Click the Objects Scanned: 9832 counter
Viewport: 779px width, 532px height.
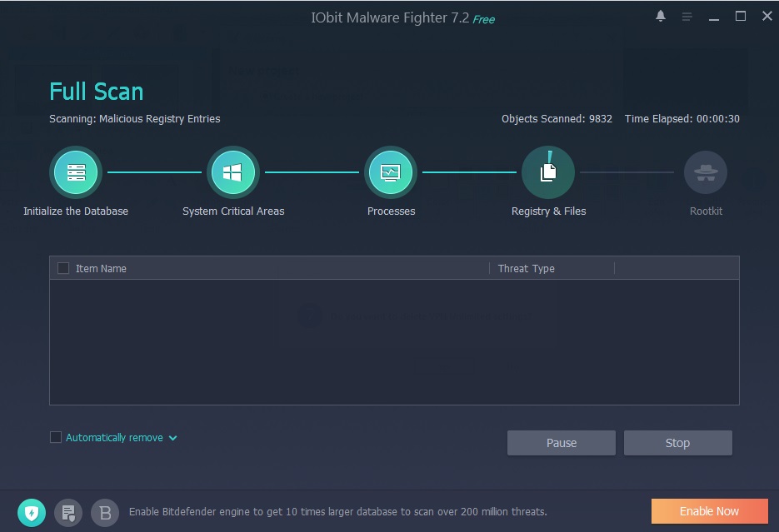point(557,118)
